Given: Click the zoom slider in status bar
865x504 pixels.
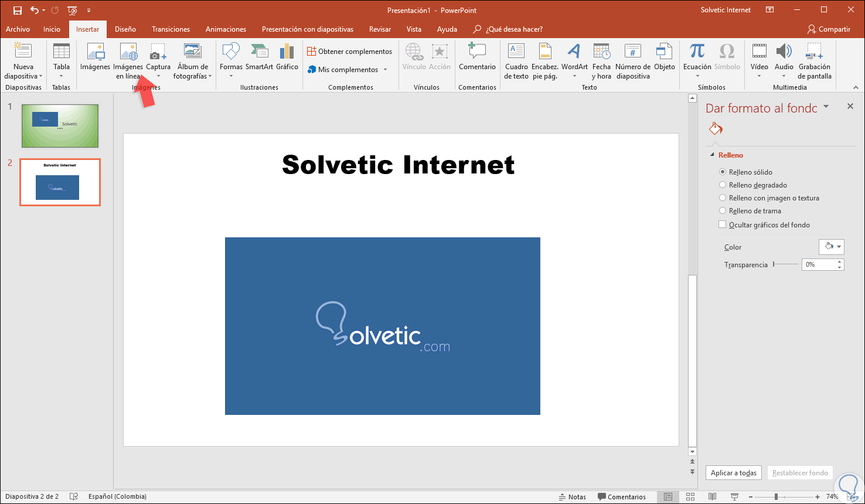Looking at the screenshot, I should point(787,496).
